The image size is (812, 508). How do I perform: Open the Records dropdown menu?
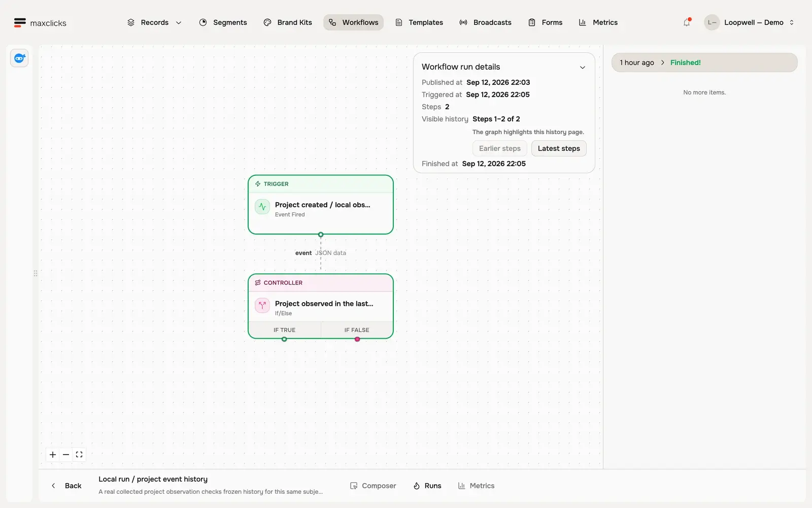(154, 22)
